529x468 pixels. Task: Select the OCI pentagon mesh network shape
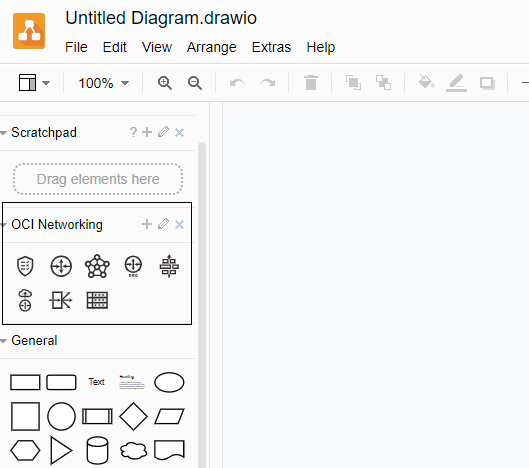[x=97, y=266]
